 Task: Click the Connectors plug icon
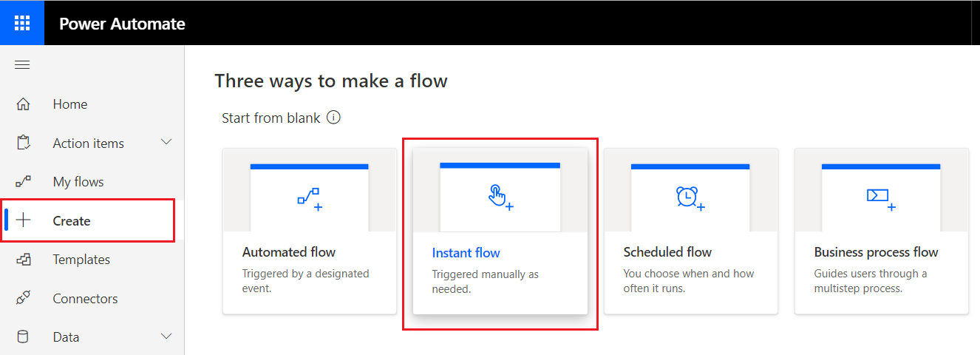pyautogui.click(x=23, y=299)
